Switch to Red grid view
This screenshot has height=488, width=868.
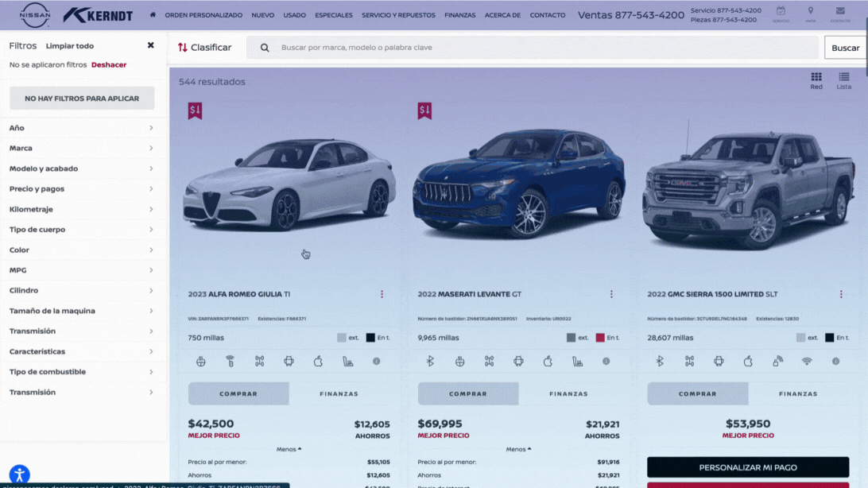[816, 80]
